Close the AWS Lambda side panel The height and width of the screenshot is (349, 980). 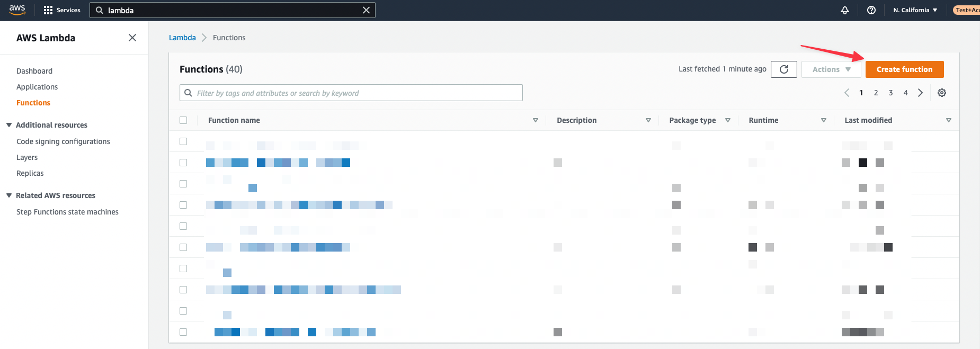coord(132,38)
